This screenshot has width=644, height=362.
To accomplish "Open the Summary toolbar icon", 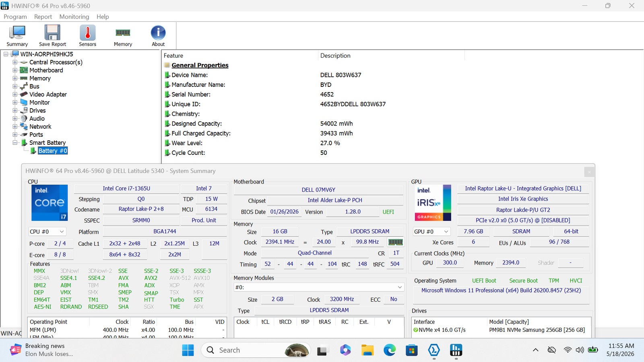I will point(17,36).
